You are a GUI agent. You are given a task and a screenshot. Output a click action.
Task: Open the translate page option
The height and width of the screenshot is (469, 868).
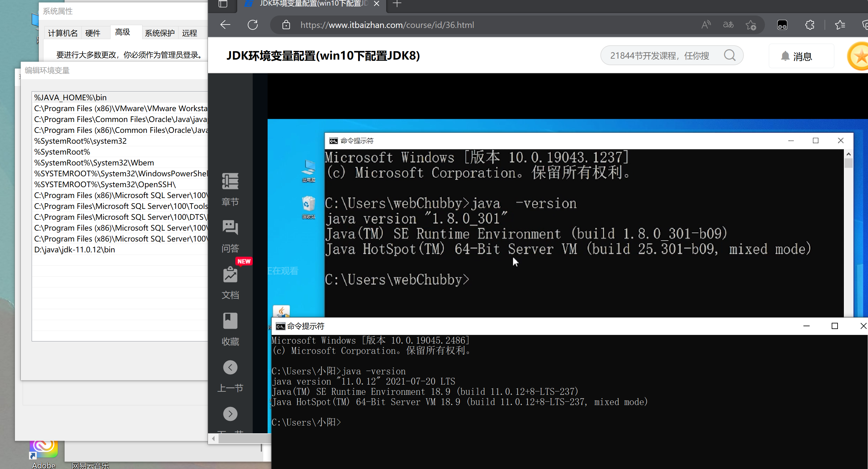(x=728, y=25)
